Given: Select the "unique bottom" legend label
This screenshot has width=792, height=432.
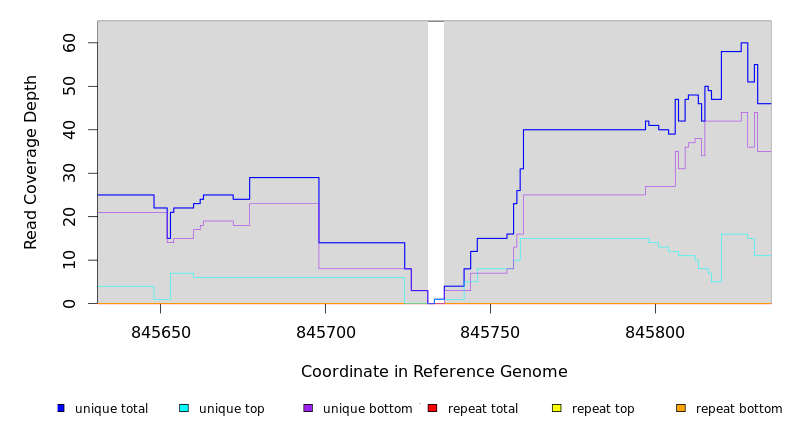Looking at the screenshot, I should coord(367,409).
